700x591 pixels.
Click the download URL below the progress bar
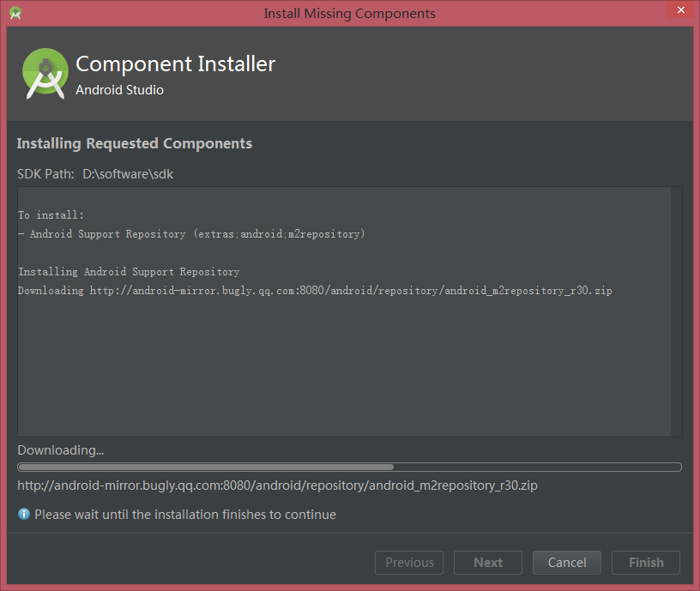pos(277,485)
